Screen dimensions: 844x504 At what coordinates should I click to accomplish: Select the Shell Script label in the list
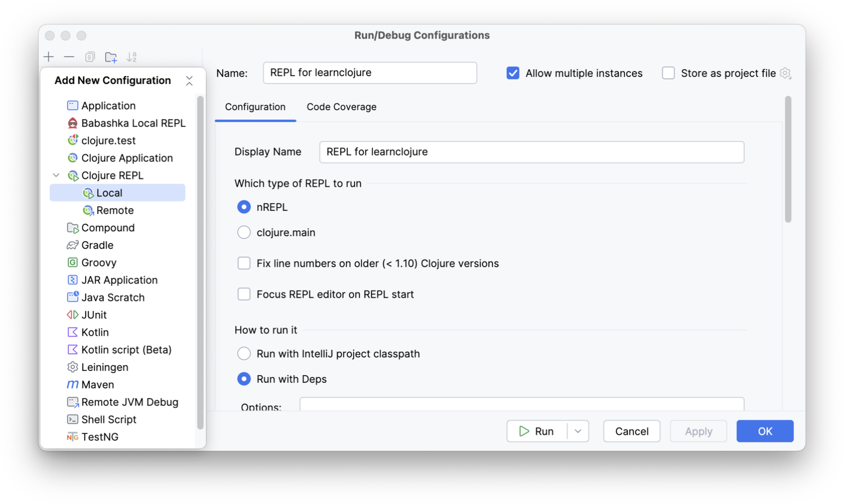[109, 419]
